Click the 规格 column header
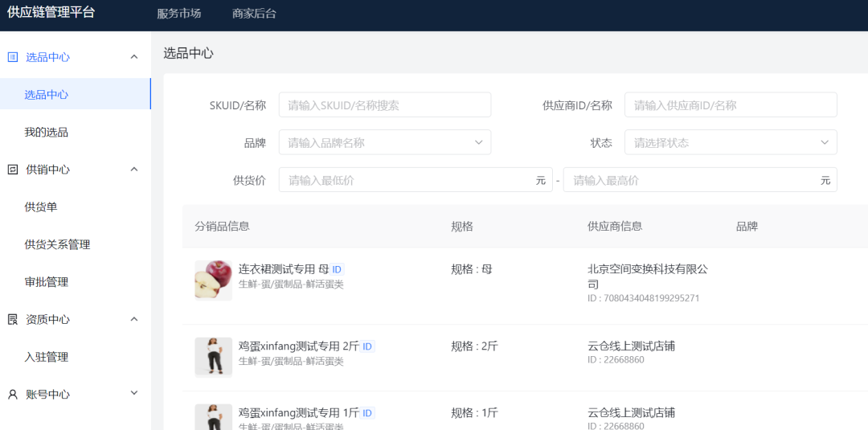The image size is (868, 430). [x=461, y=226]
